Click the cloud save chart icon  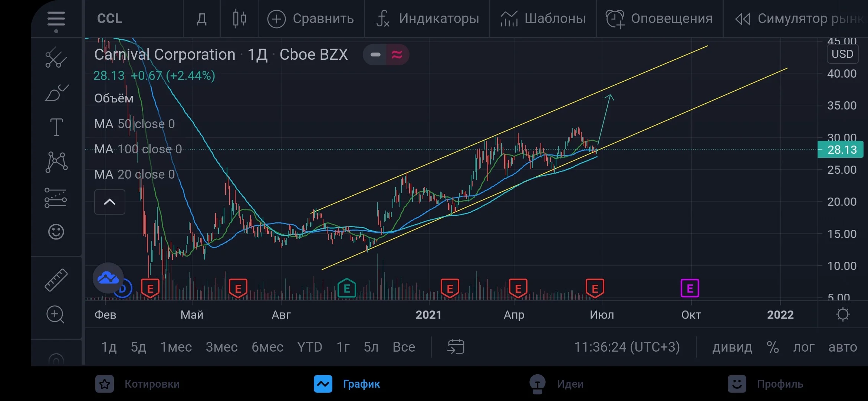click(x=108, y=278)
